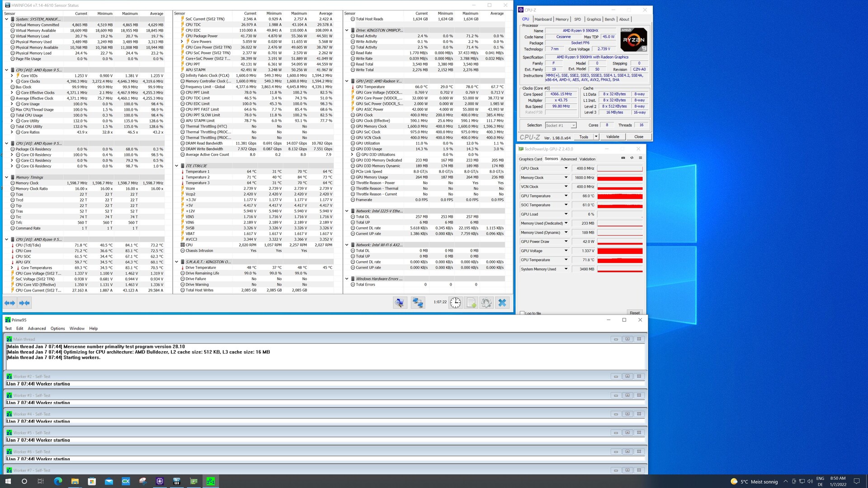
Task: Collapse the ITE IT8613E sensor group
Action: [x=177, y=166]
